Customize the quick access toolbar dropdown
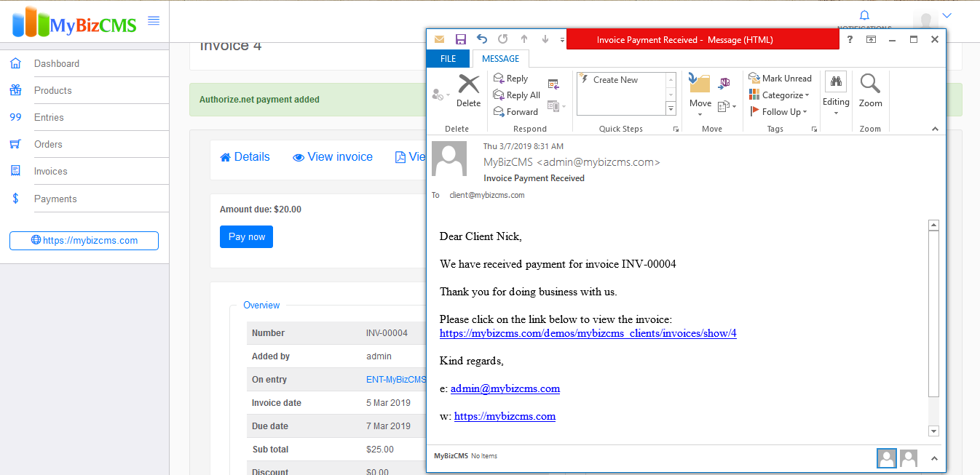The width and height of the screenshot is (980, 475). pos(563,40)
